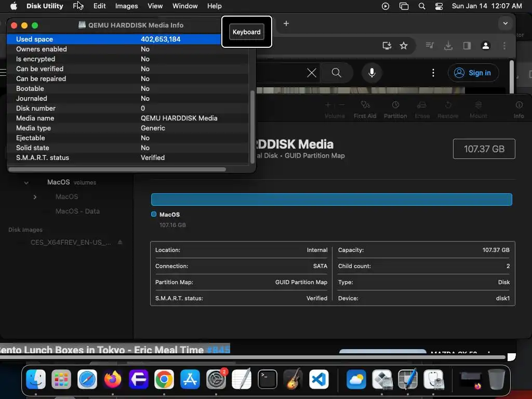Select the Is encrypted row
The image size is (532, 399).
[x=128, y=59]
